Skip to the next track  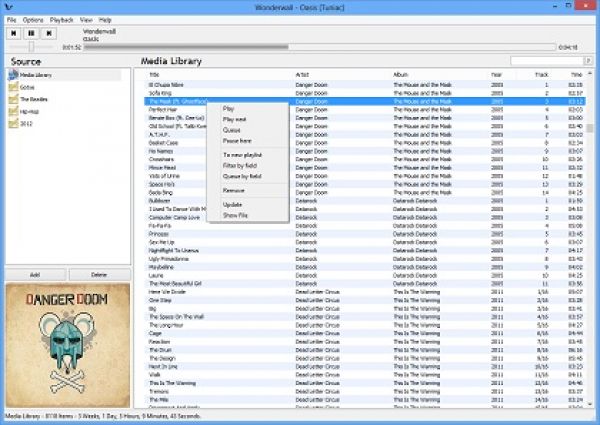[x=50, y=33]
